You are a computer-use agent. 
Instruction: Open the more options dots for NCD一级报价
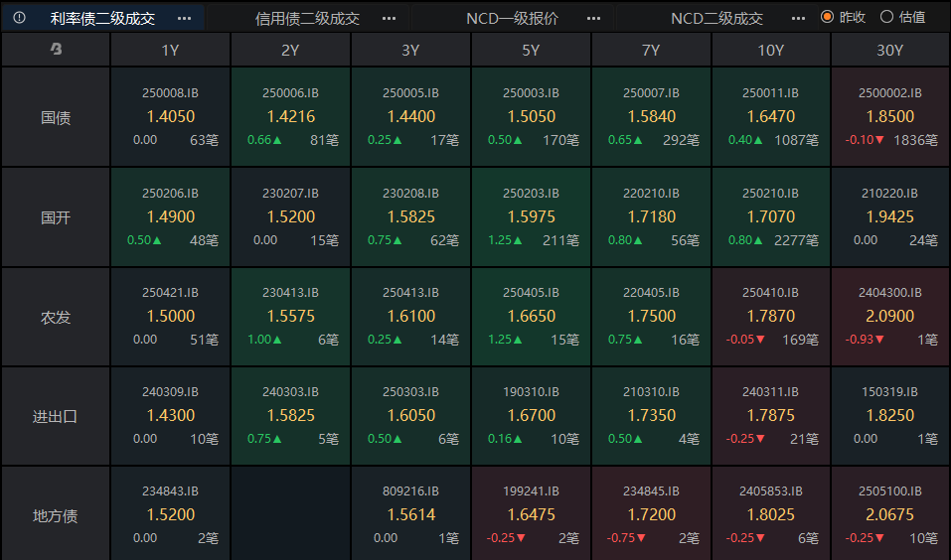point(593,18)
